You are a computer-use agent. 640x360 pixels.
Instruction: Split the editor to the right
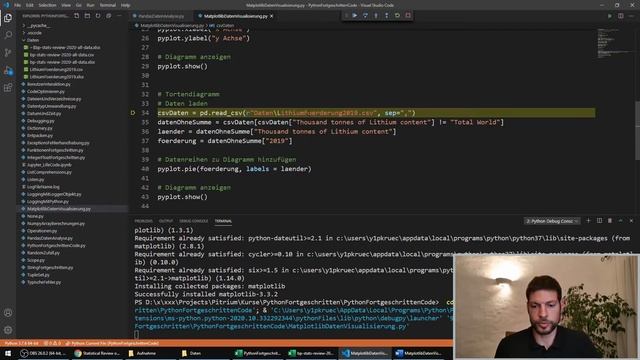pos(620,16)
